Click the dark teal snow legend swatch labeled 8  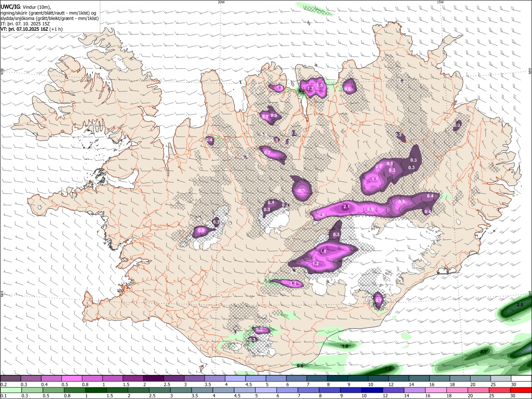337,379
